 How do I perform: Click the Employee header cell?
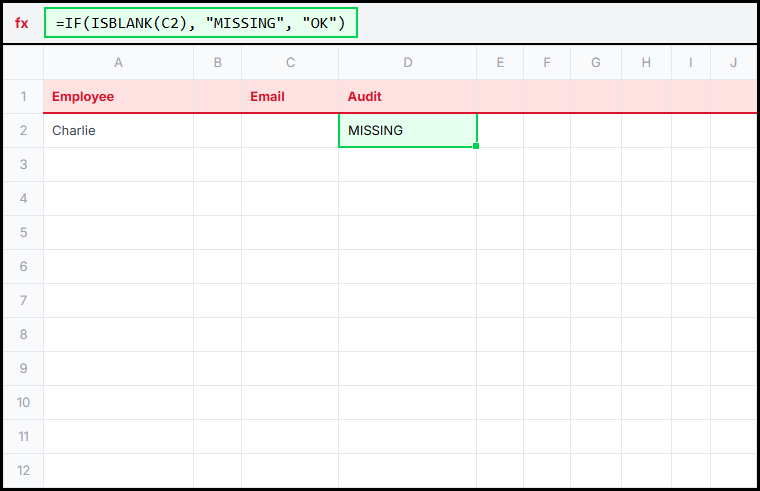coord(118,96)
